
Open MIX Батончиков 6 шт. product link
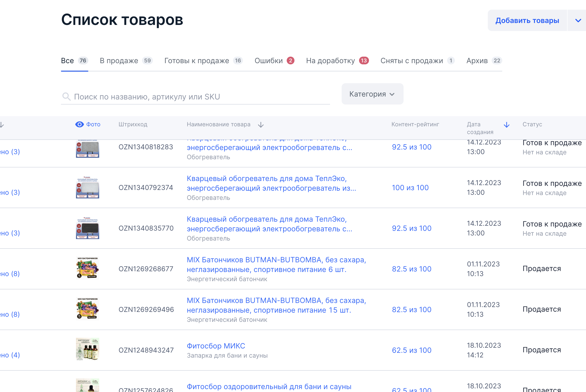(x=276, y=264)
